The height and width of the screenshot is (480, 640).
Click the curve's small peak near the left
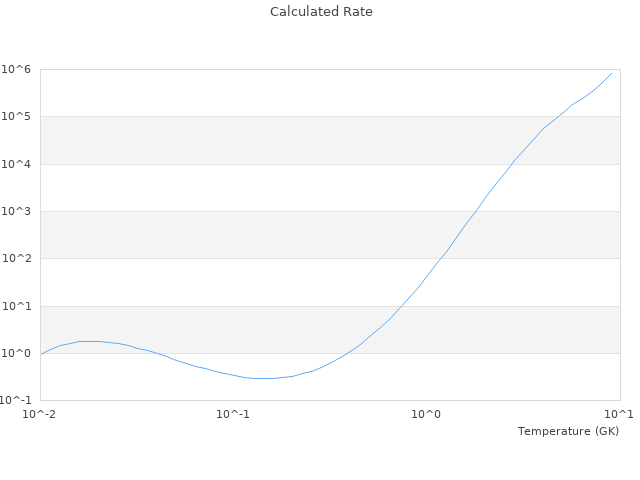coord(90,341)
